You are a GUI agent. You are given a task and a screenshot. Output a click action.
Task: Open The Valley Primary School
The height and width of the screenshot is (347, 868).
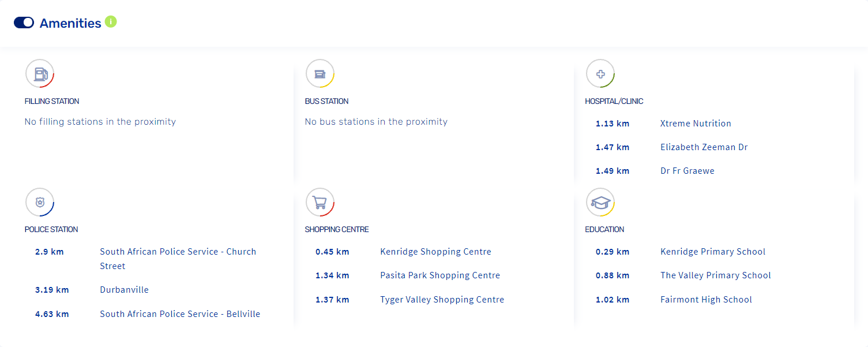pos(715,275)
